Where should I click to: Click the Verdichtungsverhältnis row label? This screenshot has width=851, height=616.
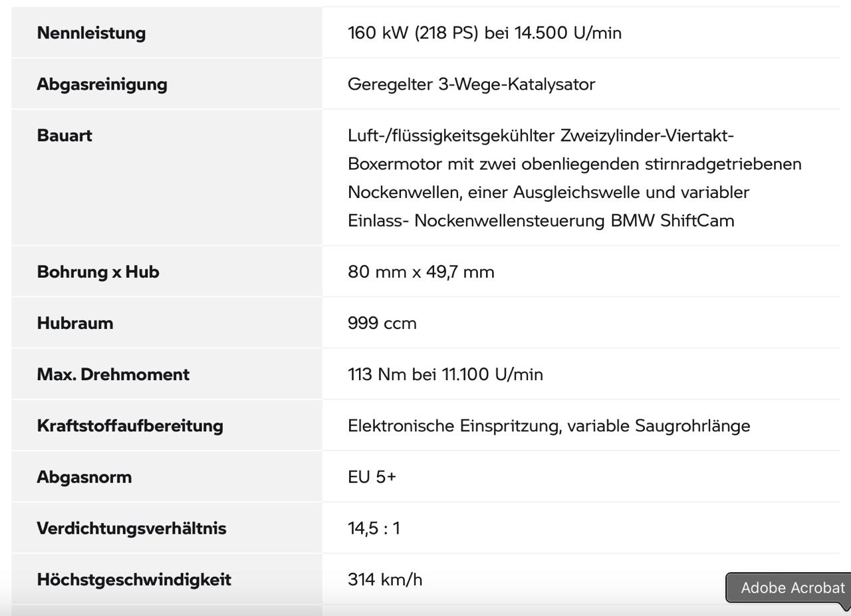tap(132, 528)
